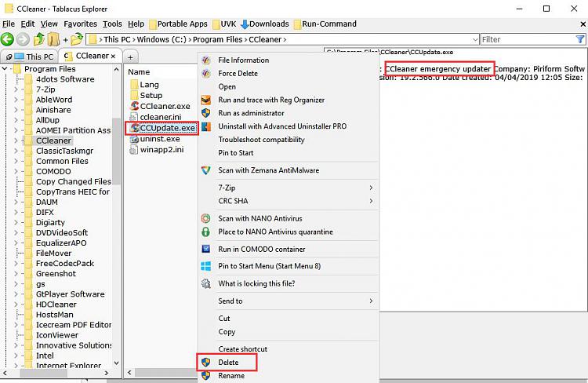Viewport: 588px width, 383px height.
Task: Expand the Greenshot folder tree node
Action: pyautogui.click(x=16, y=274)
